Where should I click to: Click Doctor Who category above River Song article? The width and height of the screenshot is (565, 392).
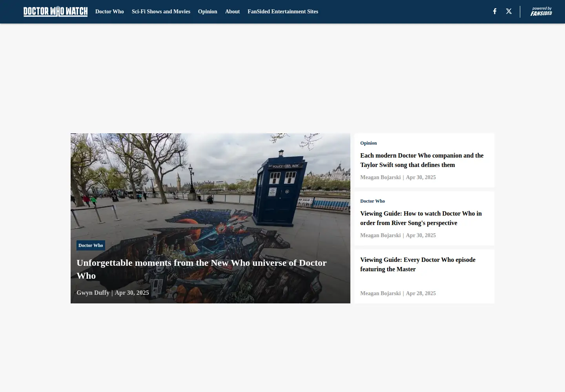click(x=372, y=201)
